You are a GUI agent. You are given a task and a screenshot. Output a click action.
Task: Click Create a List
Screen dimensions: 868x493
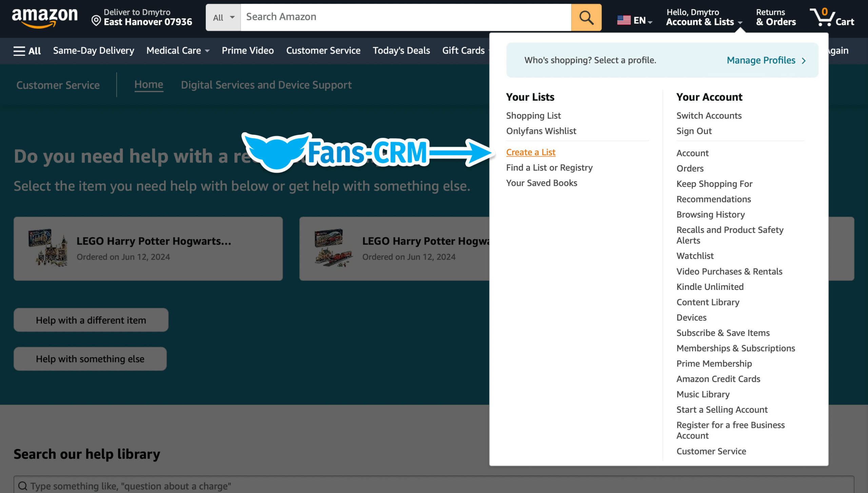click(531, 152)
